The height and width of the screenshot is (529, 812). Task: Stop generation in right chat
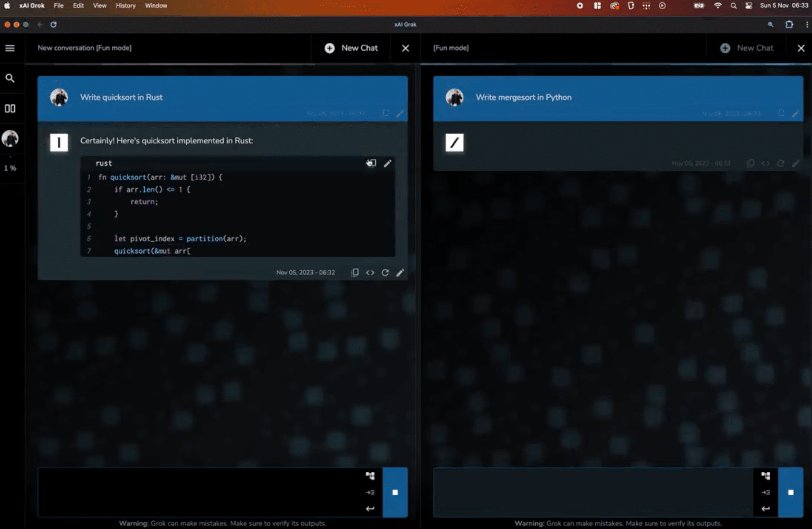790,492
